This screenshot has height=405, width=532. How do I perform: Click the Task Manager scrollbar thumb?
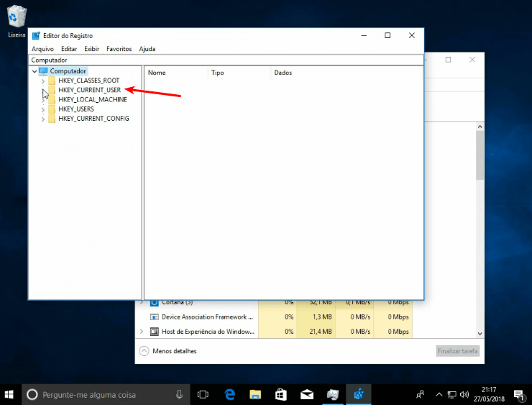(x=480, y=155)
